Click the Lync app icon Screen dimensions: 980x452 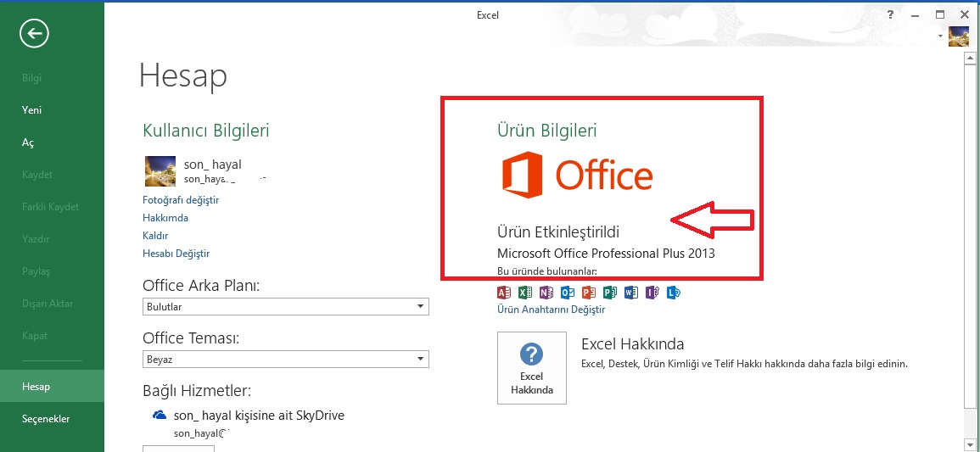pos(673,292)
